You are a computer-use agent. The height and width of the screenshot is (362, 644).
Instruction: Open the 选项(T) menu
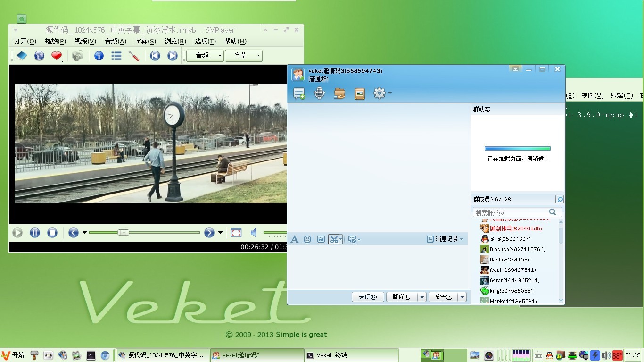[206, 41]
